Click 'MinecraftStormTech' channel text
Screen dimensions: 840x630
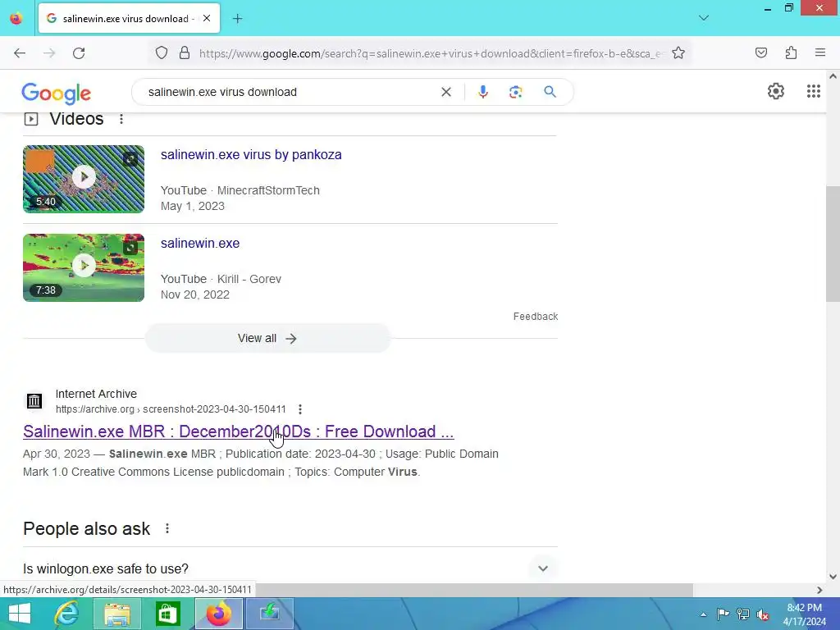(268, 190)
